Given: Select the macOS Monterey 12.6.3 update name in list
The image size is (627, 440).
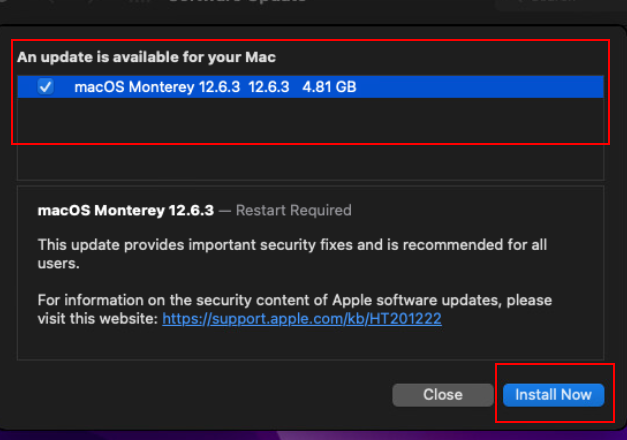Looking at the screenshot, I should pos(157,87).
